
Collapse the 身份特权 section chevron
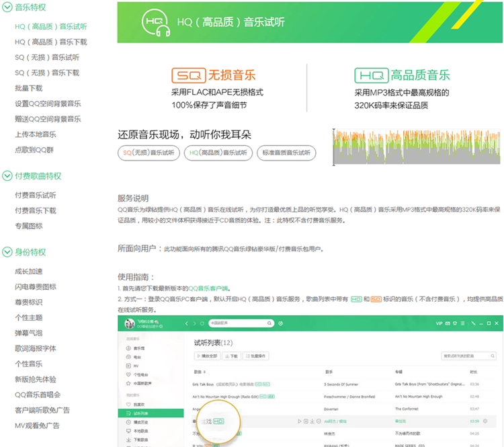(7, 252)
